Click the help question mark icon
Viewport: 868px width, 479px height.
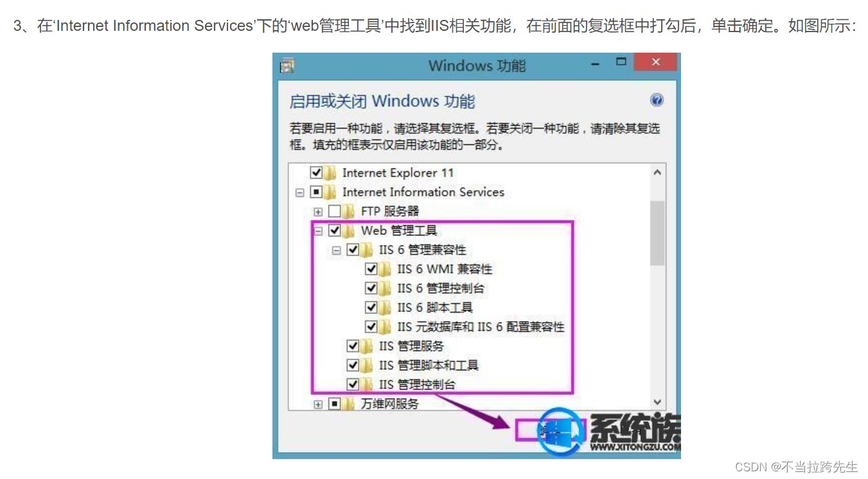pos(656,100)
